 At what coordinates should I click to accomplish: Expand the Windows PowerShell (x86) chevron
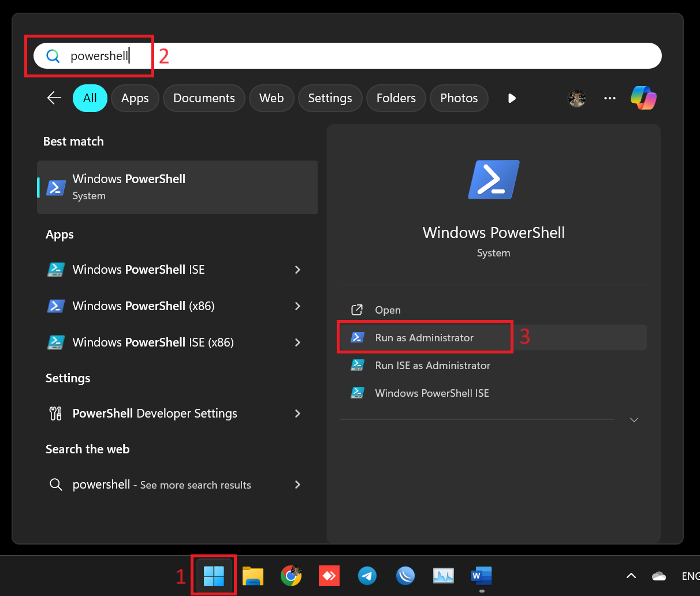click(297, 306)
